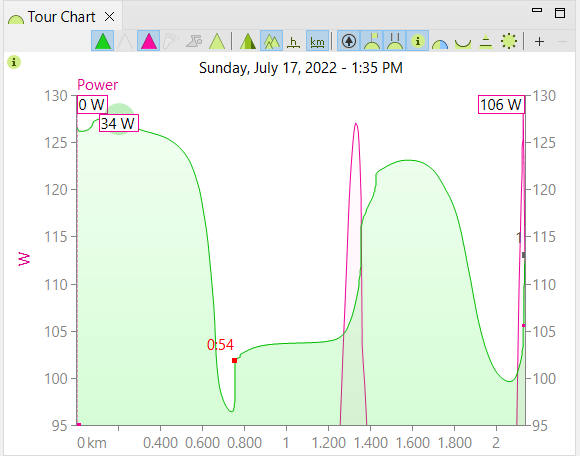580x456 pixels.
Task: Click the 1.200 x-axis distance label
Action: [x=328, y=443]
